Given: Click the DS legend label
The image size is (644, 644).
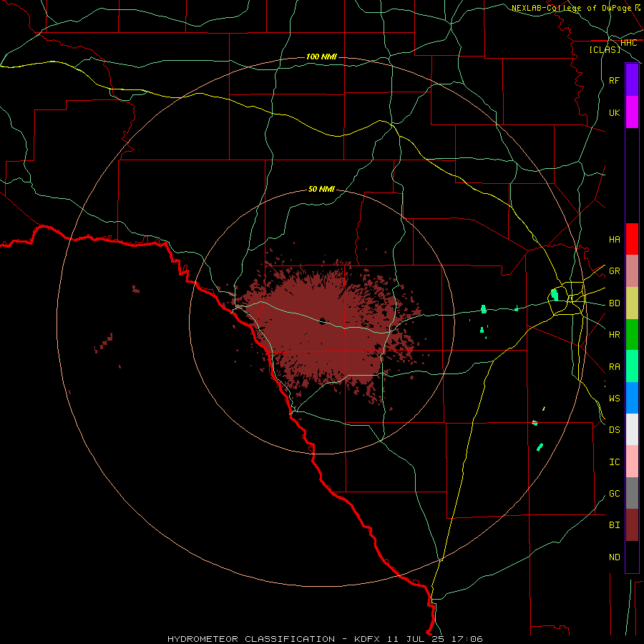Looking at the screenshot, I should pyautogui.click(x=614, y=430).
